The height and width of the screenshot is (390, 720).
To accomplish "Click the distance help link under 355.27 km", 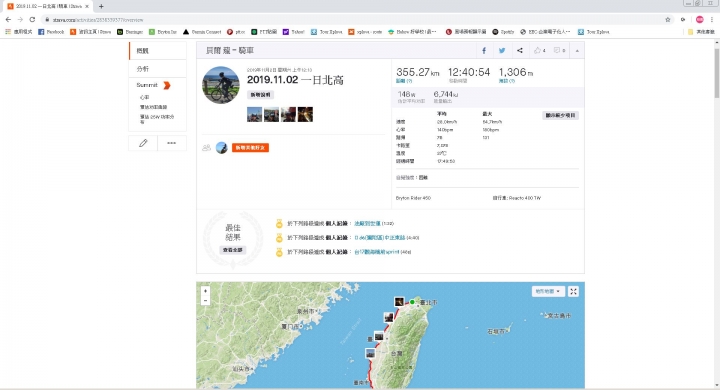I will (404, 81).
